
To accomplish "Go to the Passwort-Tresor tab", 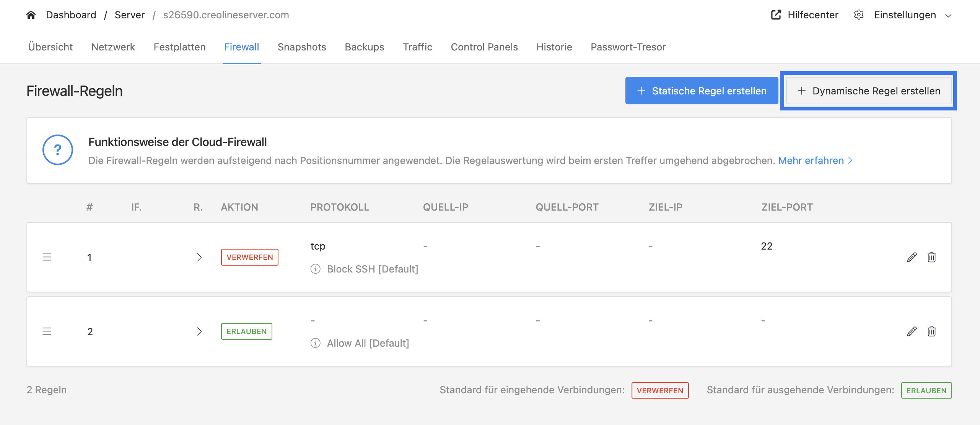I will point(628,47).
